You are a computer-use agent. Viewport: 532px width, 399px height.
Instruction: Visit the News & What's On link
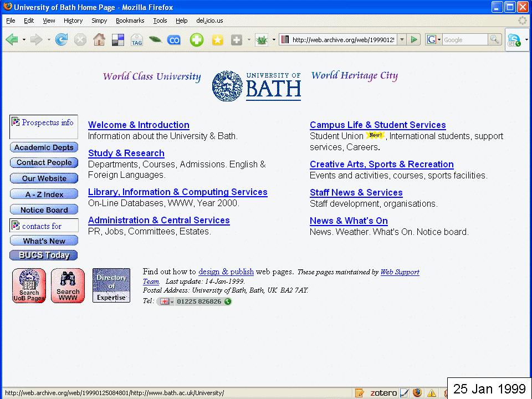349,221
